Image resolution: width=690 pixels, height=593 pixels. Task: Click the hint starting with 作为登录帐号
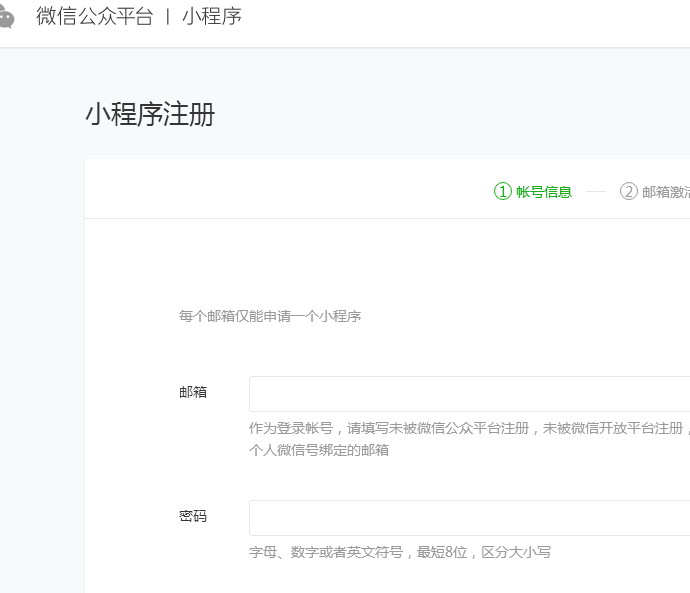(469, 428)
